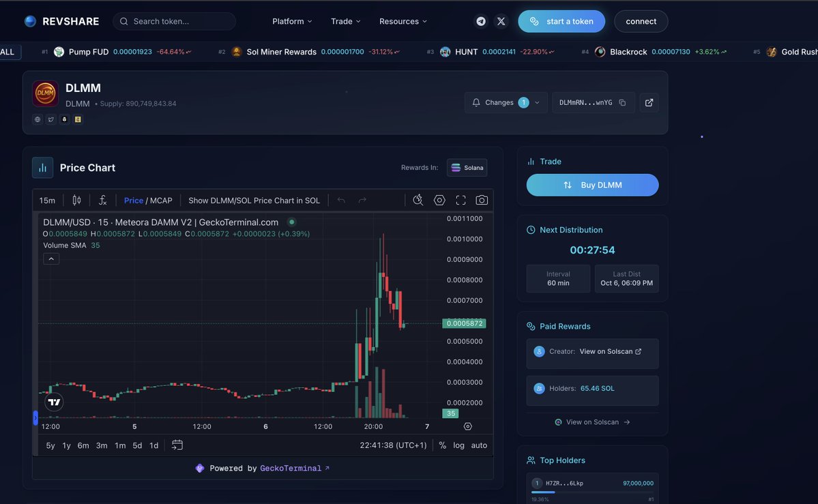Click the start a token button

[x=561, y=21]
